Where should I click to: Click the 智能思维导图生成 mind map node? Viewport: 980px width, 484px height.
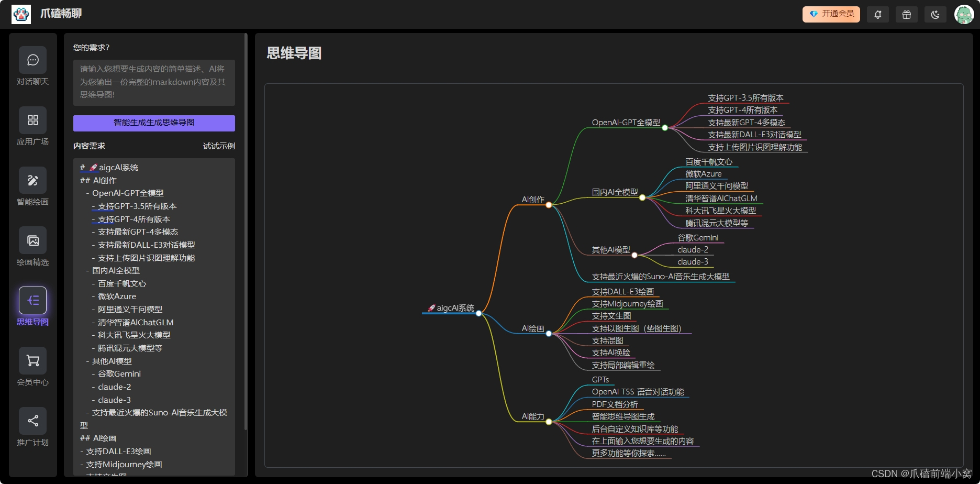623,416
